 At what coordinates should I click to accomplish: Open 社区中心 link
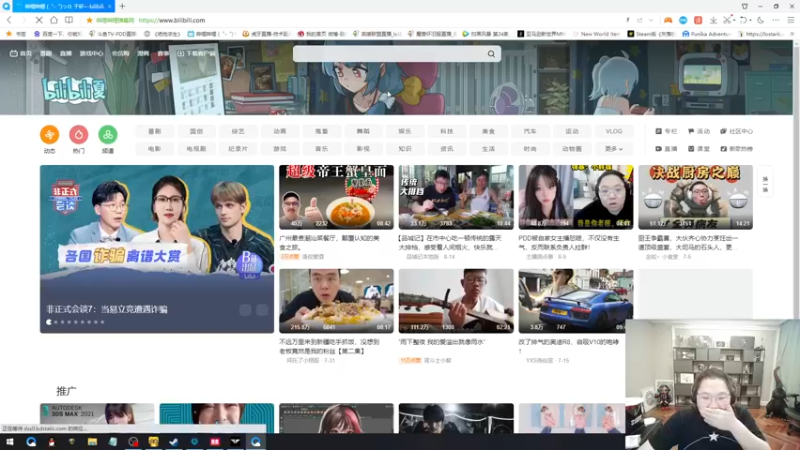736,131
